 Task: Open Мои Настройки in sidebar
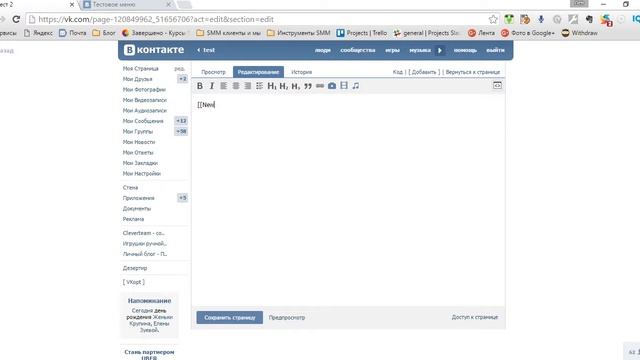(142, 173)
